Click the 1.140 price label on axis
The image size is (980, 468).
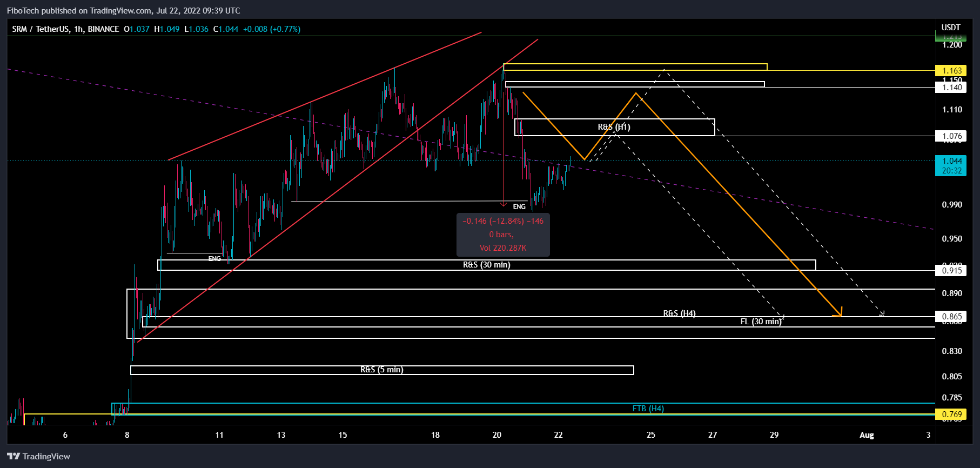click(x=951, y=88)
